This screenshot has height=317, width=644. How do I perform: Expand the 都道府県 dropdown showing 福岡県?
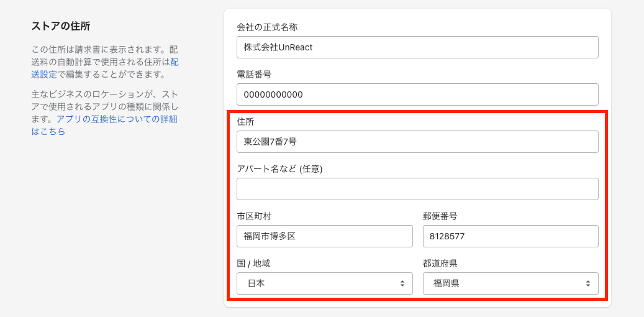[510, 283]
